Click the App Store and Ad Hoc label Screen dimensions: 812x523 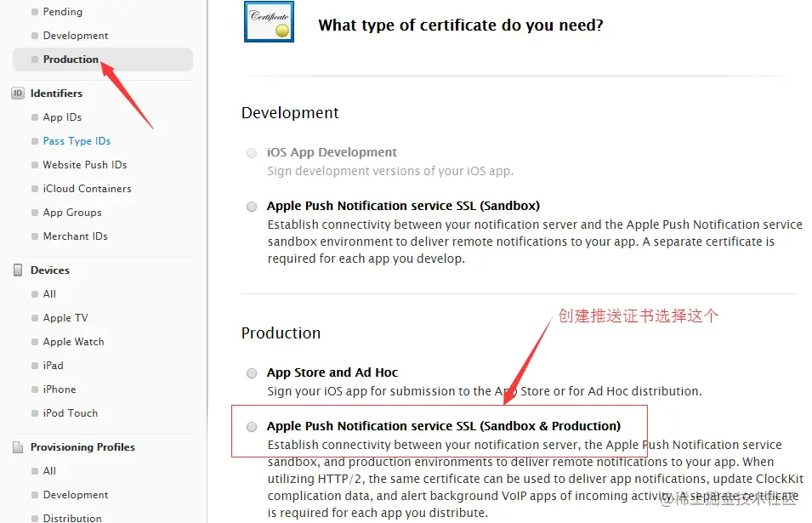point(332,372)
